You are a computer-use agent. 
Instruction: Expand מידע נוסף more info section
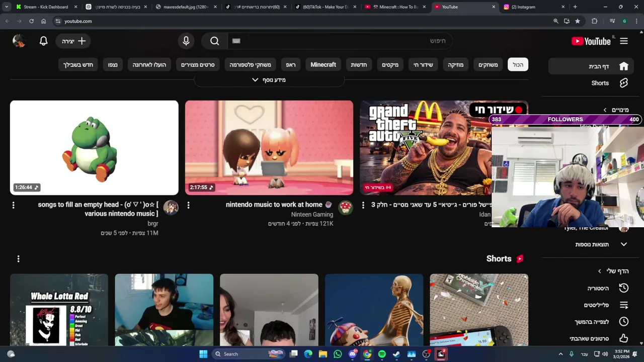click(x=269, y=80)
